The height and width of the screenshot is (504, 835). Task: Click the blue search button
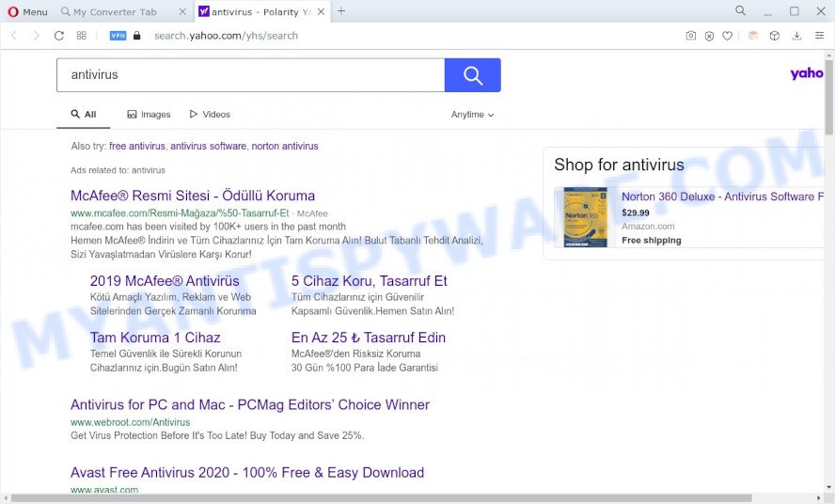point(472,75)
